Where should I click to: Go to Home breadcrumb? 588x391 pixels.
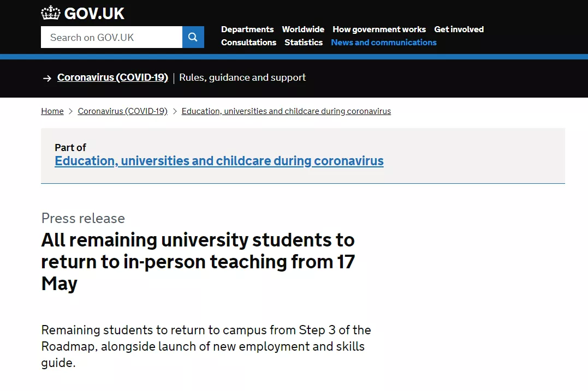(52, 111)
